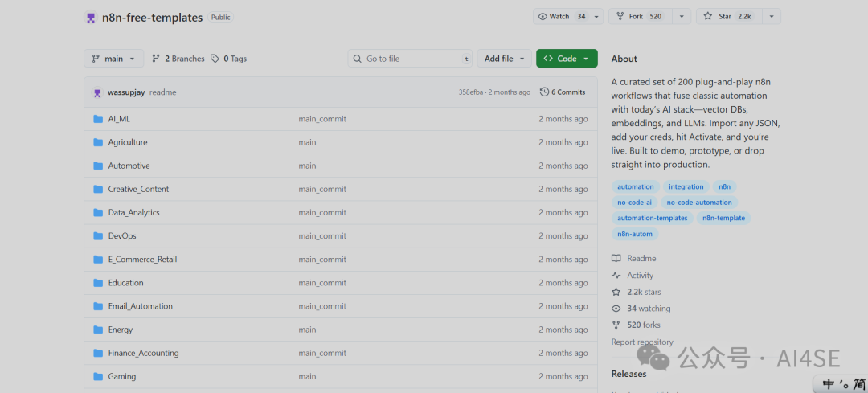868x393 pixels.
Task: Click the Activity pulse icon
Action: click(x=616, y=275)
